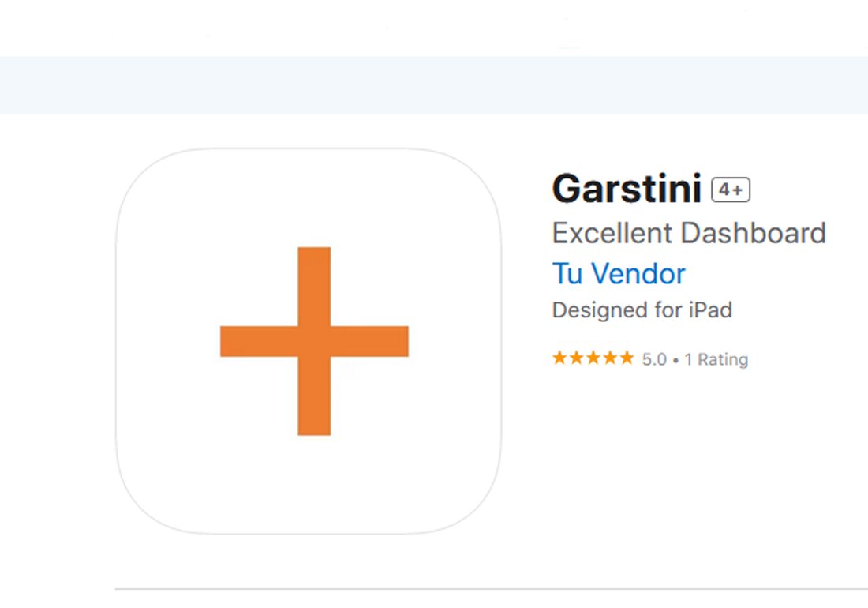Click the fifth orange rating star

coord(627,358)
